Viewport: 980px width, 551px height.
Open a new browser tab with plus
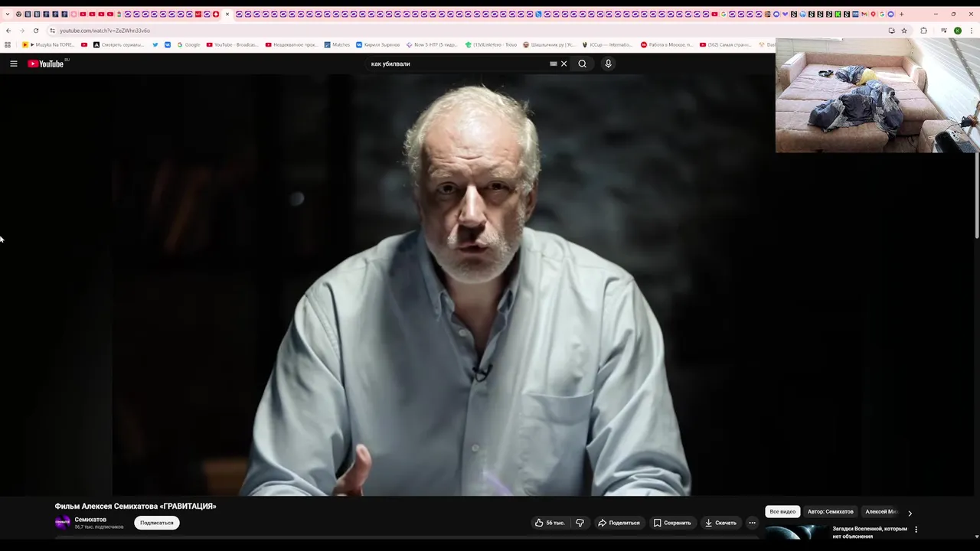901,14
